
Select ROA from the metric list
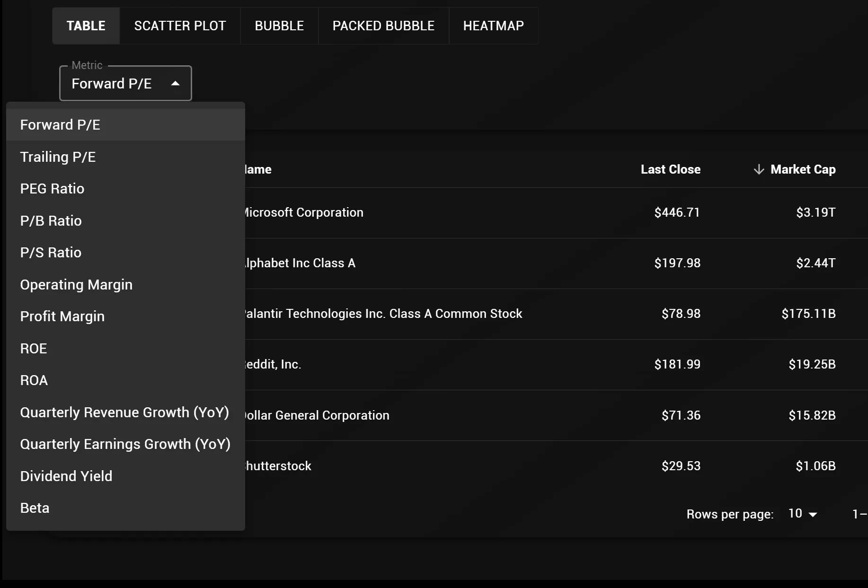click(x=125, y=380)
